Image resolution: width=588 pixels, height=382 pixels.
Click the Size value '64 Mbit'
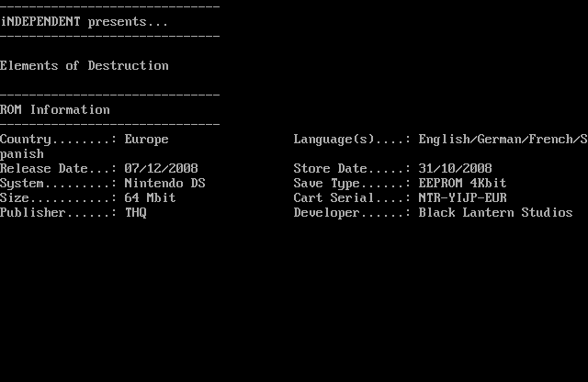150,197
